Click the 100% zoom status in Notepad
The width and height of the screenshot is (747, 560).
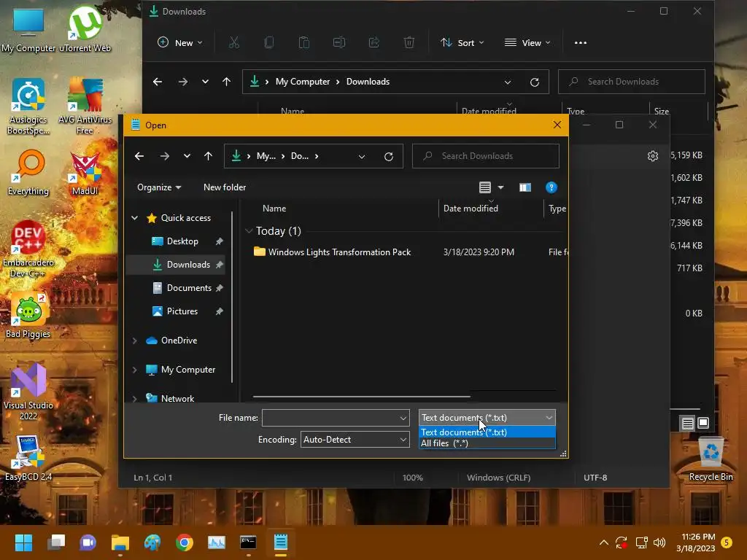(x=412, y=477)
